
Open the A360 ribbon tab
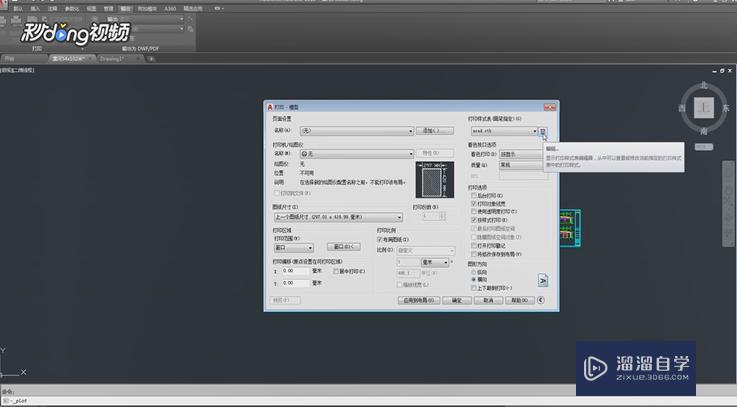click(x=170, y=8)
